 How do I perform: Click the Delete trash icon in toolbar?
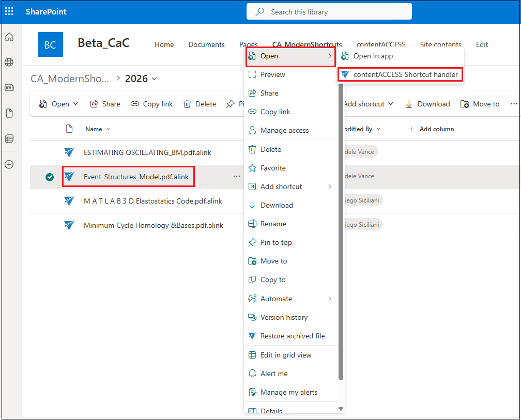(x=187, y=104)
